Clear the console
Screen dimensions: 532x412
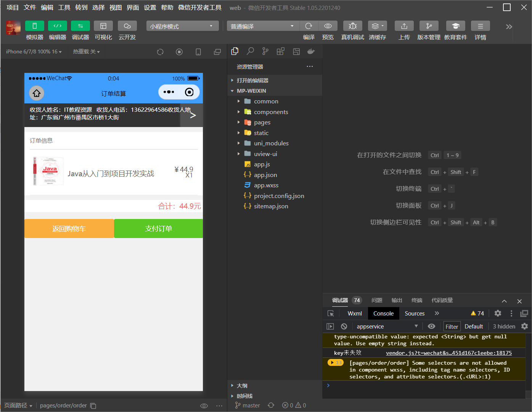[344, 326]
